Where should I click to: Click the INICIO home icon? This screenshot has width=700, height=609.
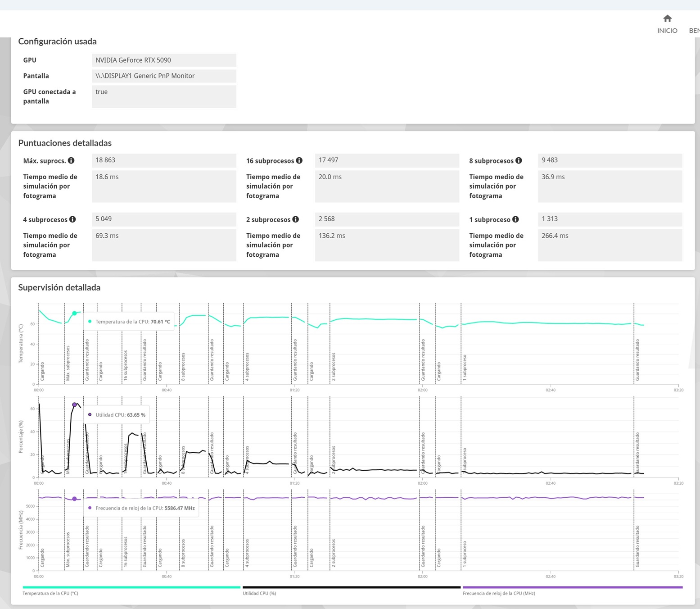667,18
